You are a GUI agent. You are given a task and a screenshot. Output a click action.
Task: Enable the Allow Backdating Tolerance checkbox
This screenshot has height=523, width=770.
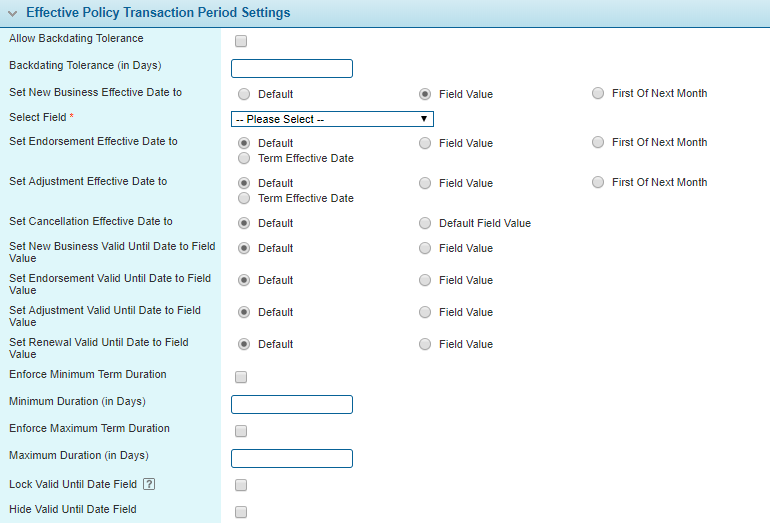pos(240,42)
